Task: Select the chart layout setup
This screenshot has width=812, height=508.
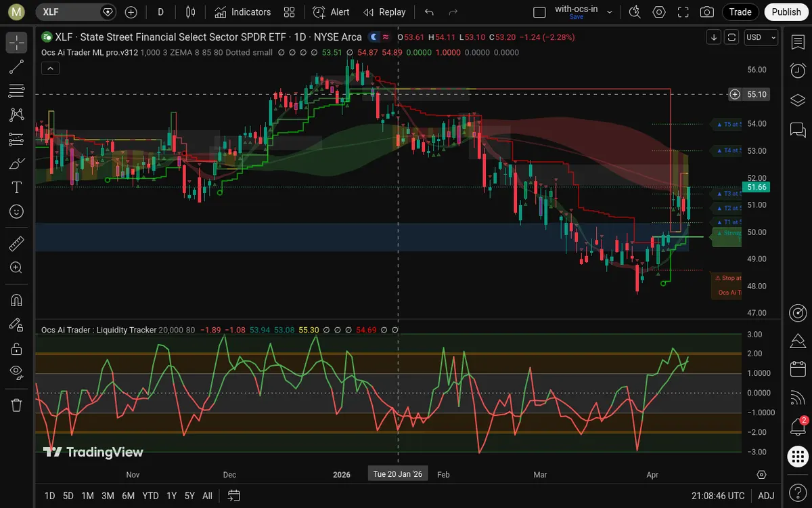Action: [x=539, y=12]
